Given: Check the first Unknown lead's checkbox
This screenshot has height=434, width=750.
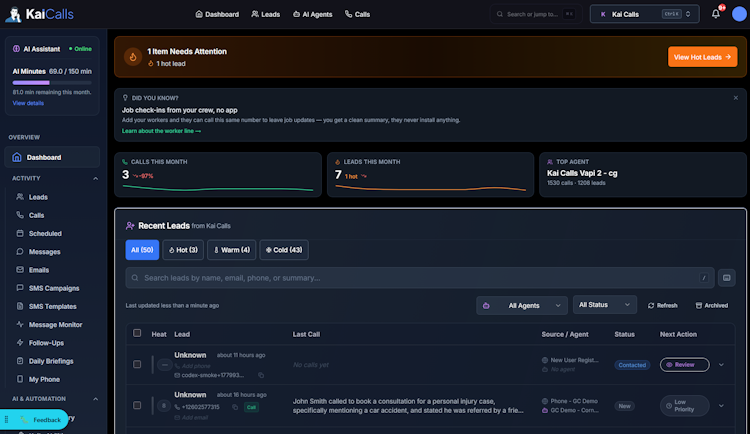Looking at the screenshot, I should [x=137, y=365].
